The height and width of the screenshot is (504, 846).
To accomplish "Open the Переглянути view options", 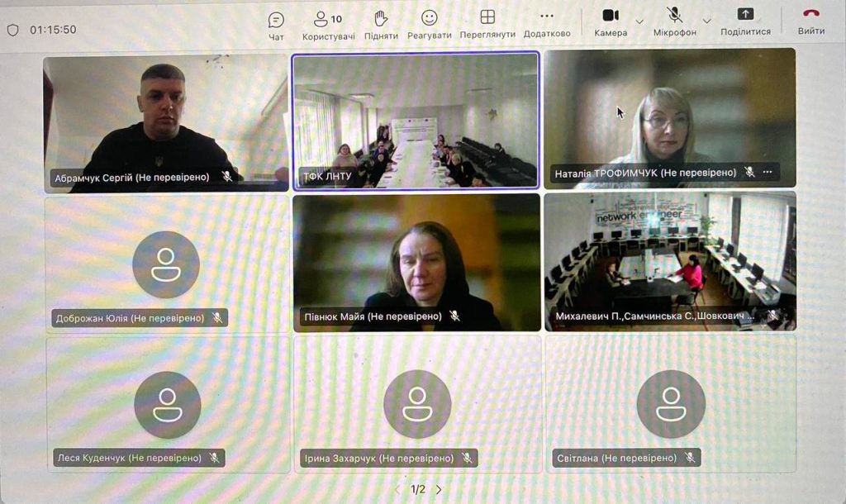I will tap(487, 23).
